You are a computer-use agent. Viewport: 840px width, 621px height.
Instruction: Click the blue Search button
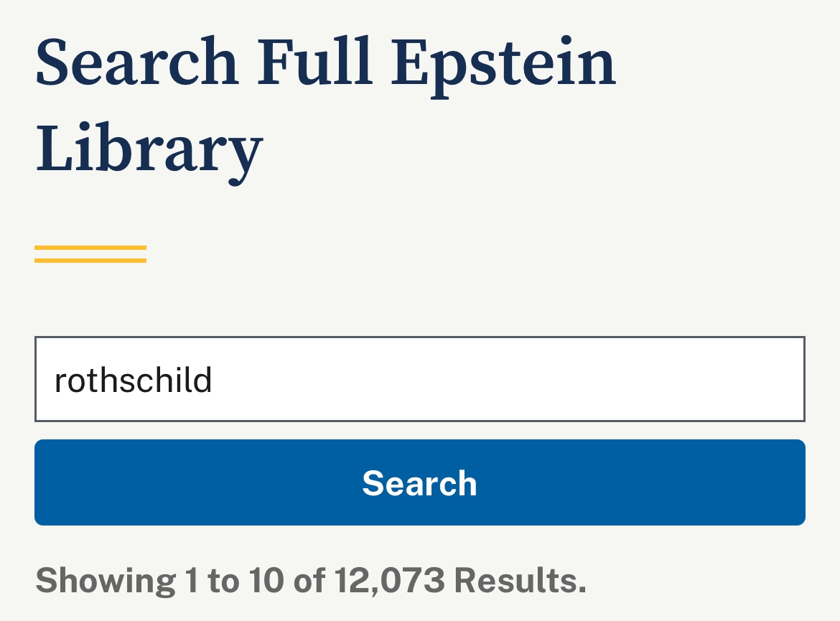tap(419, 482)
